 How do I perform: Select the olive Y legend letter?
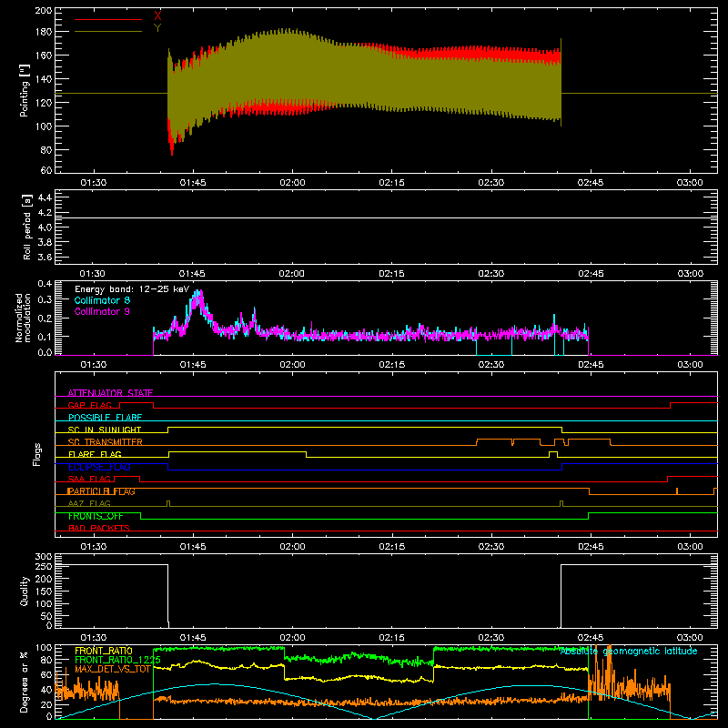157,28
